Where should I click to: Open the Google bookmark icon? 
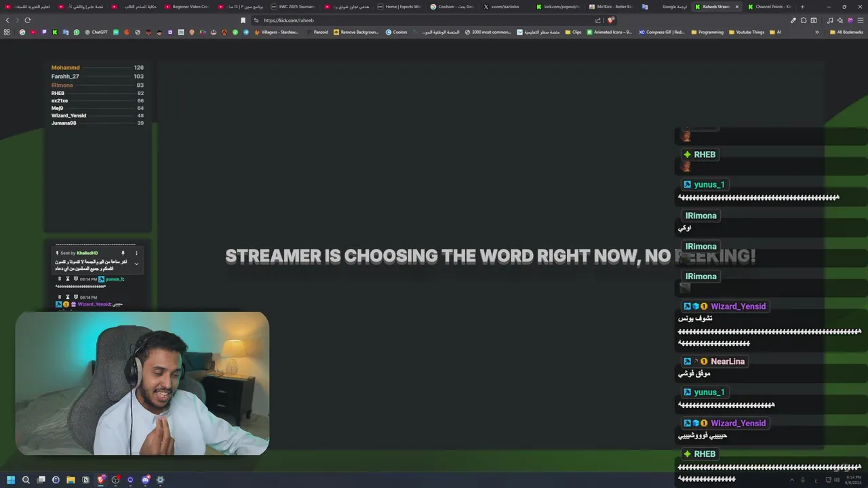point(22,32)
